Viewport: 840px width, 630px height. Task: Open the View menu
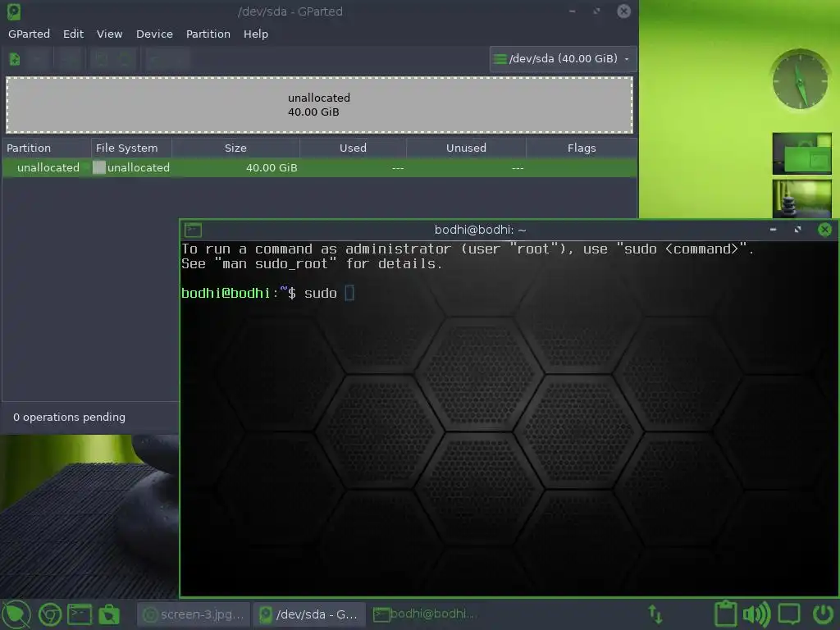pyautogui.click(x=109, y=34)
